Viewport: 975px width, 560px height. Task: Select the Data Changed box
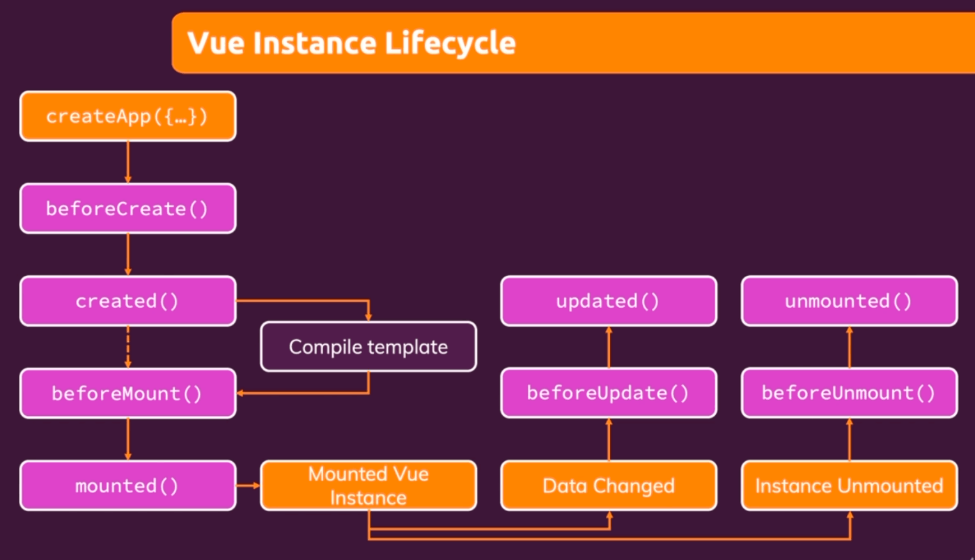pos(609,485)
